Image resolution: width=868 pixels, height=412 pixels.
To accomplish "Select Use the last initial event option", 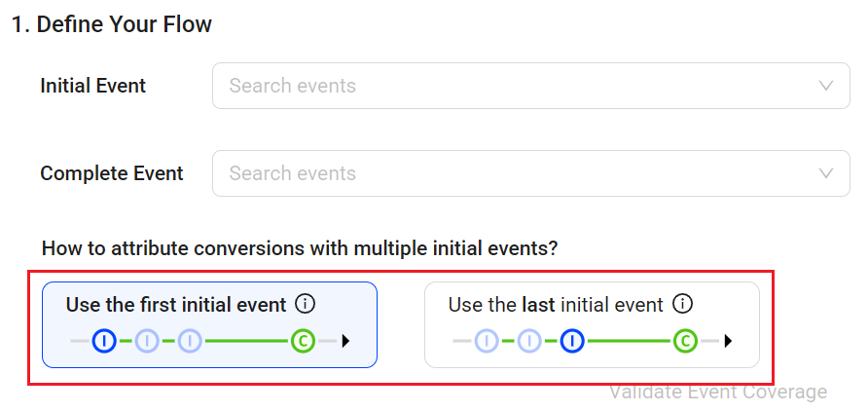I will click(592, 324).
